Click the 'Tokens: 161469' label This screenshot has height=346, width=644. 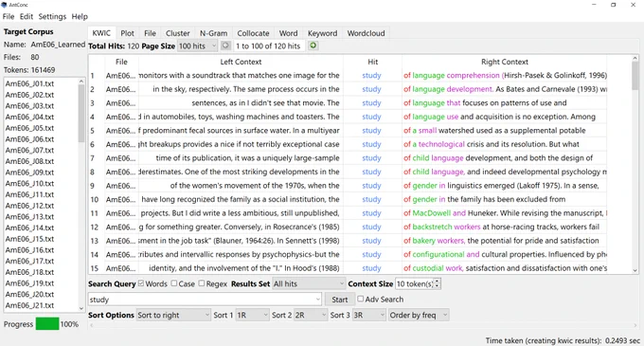click(29, 70)
